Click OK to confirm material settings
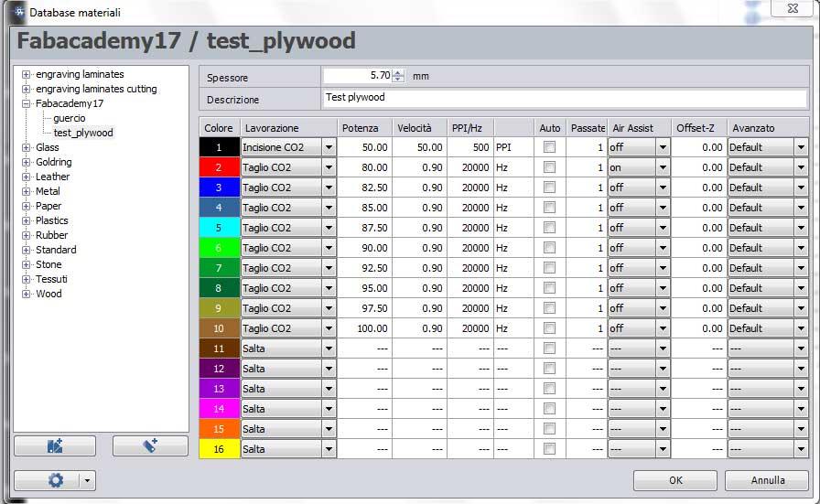Viewport: 820px width, 504px height. point(675,480)
